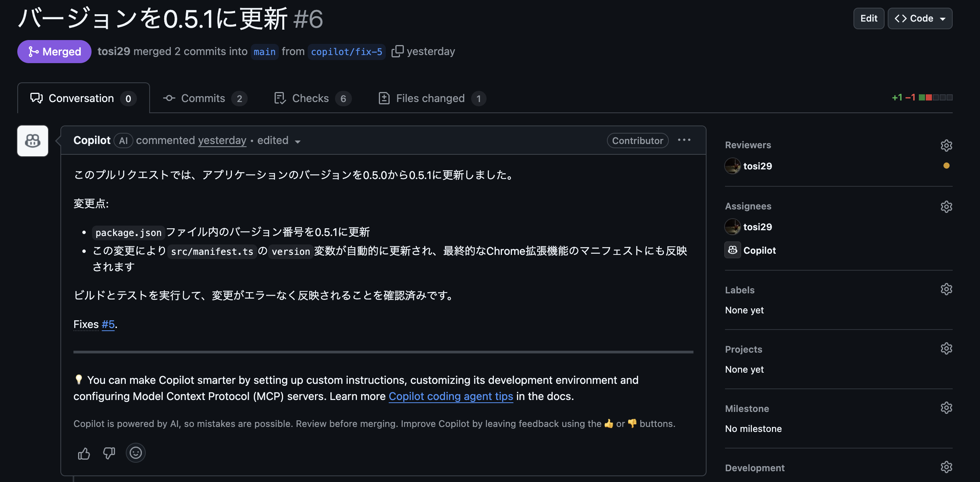Open the copilot/fix-5 branch link

coord(347,52)
